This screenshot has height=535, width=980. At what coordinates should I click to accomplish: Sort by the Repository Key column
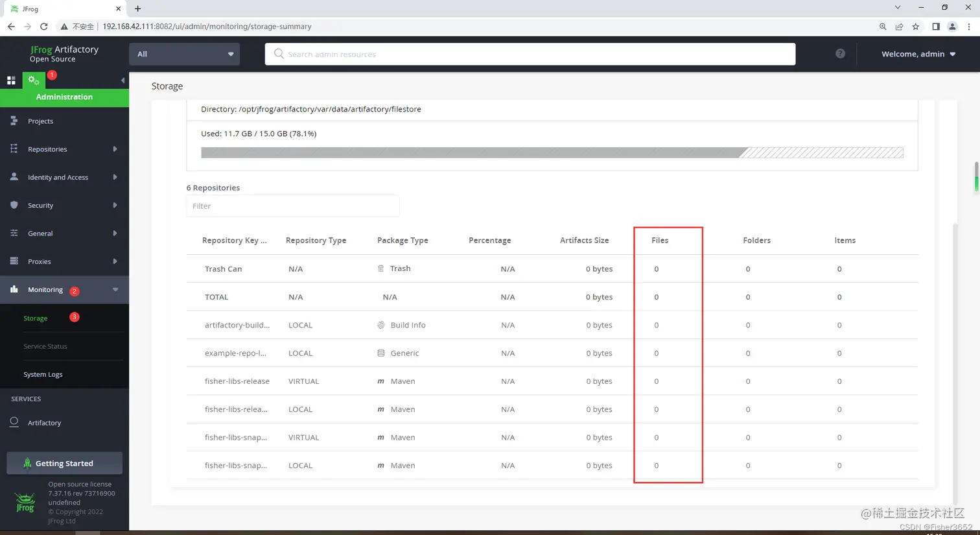[234, 240]
